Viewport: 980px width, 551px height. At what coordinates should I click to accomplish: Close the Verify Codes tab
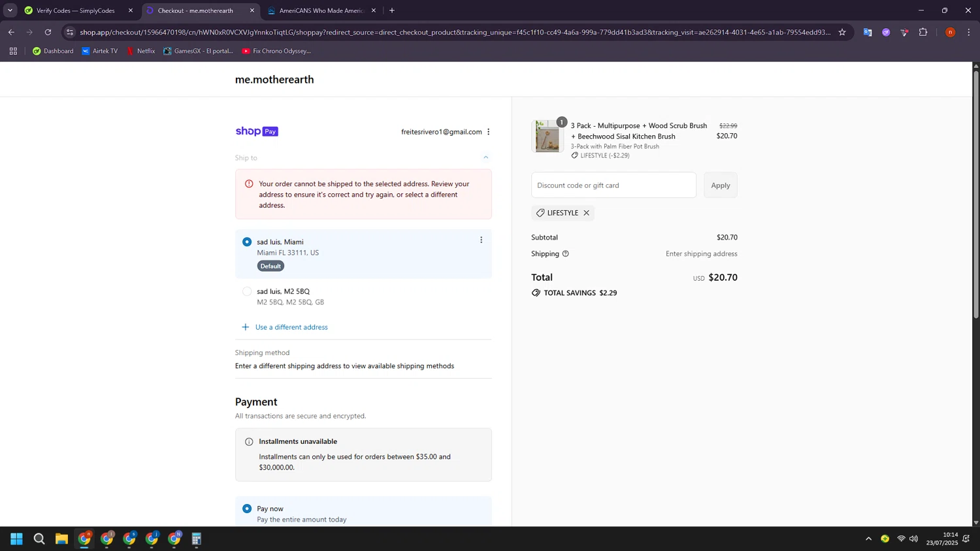131,10
